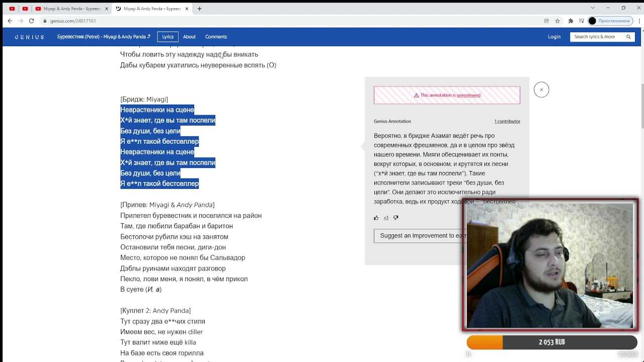Upvote the annotation with thumbs up
The image size is (644, 362).
376,218
